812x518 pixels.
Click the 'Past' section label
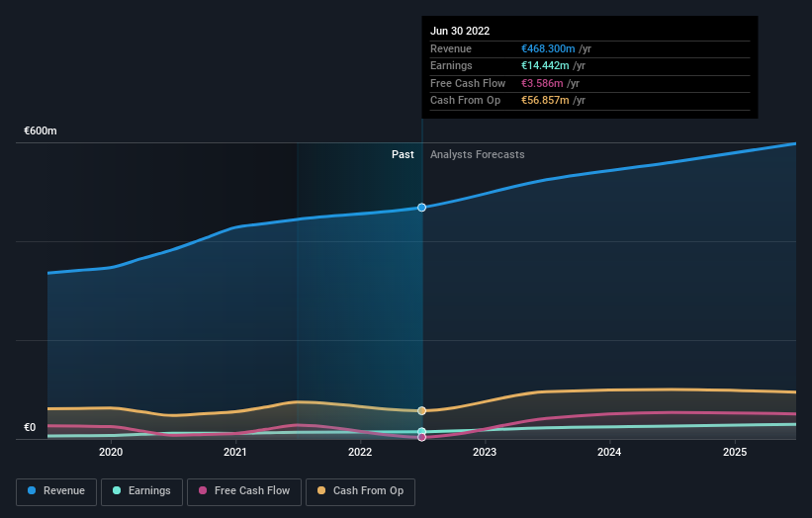point(403,154)
